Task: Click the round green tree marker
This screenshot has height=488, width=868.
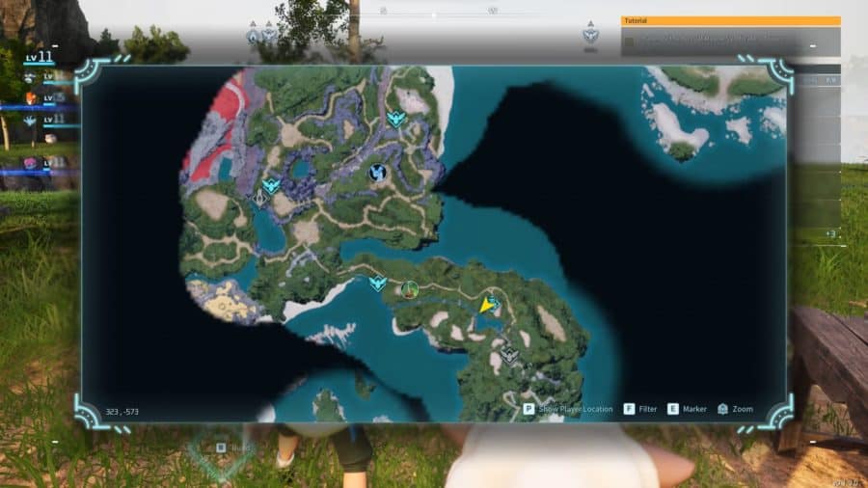Action: [410, 288]
